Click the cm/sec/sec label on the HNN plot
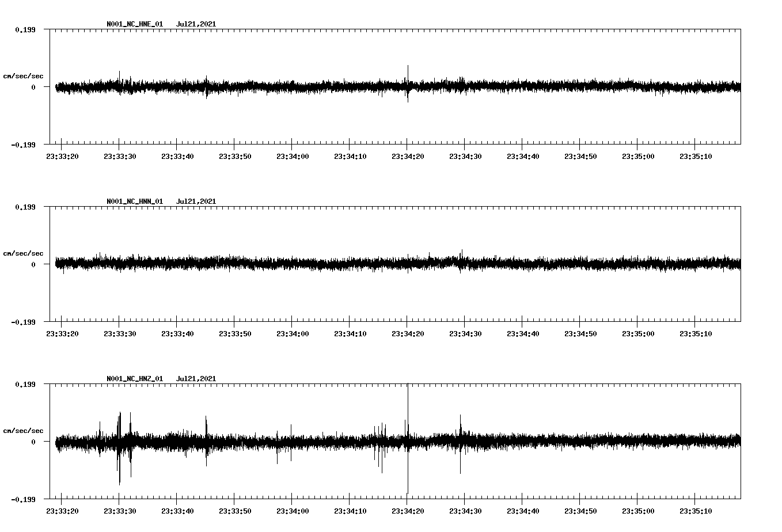This screenshot has width=782, height=532. point(24,253)
